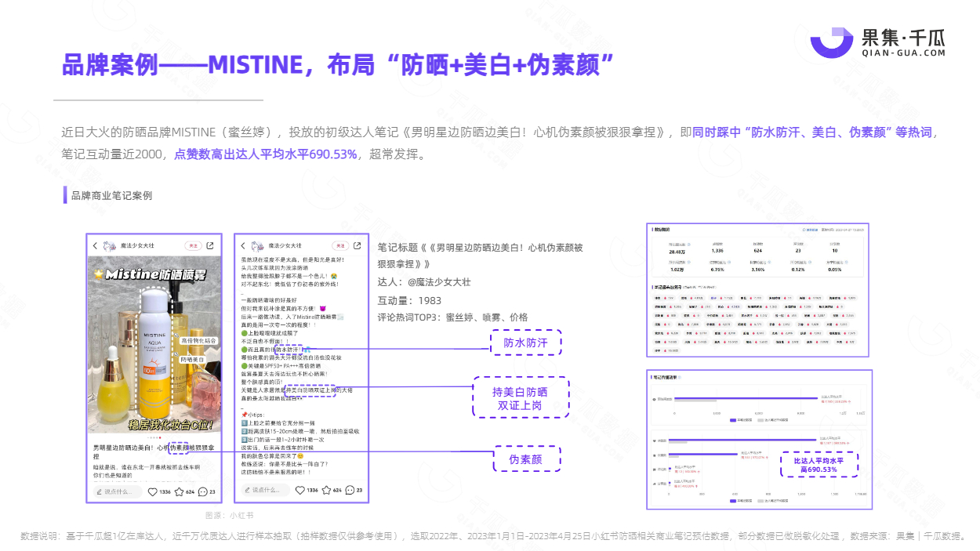Focus the 说点什么 comment box in product-photo note
The width and height of the screenshot is (980, 551).
[116, 491]
